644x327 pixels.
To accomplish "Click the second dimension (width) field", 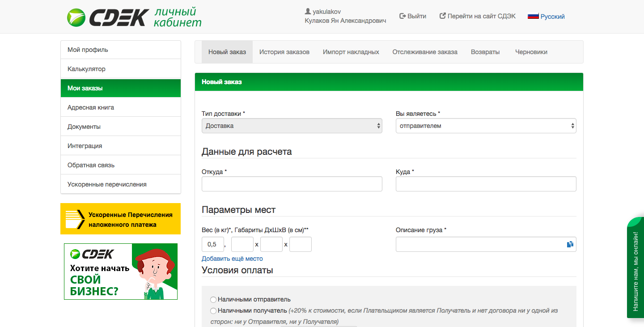I will click(271, 244).
